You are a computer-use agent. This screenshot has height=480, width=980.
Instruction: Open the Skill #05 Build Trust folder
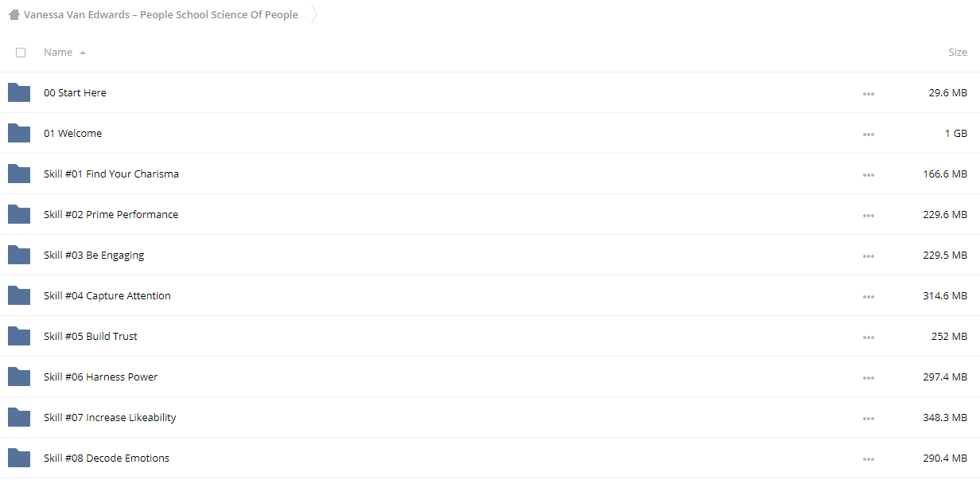click(x=91, y=336)
